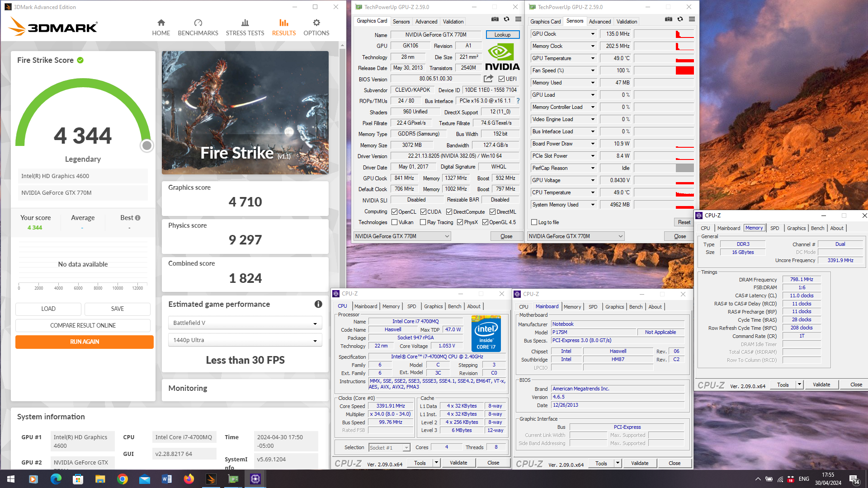Open BENCHMARKS in 3DMark navigation
Image resolution: width=868 pixels, height=488 pixels.
tap(198, 28)
